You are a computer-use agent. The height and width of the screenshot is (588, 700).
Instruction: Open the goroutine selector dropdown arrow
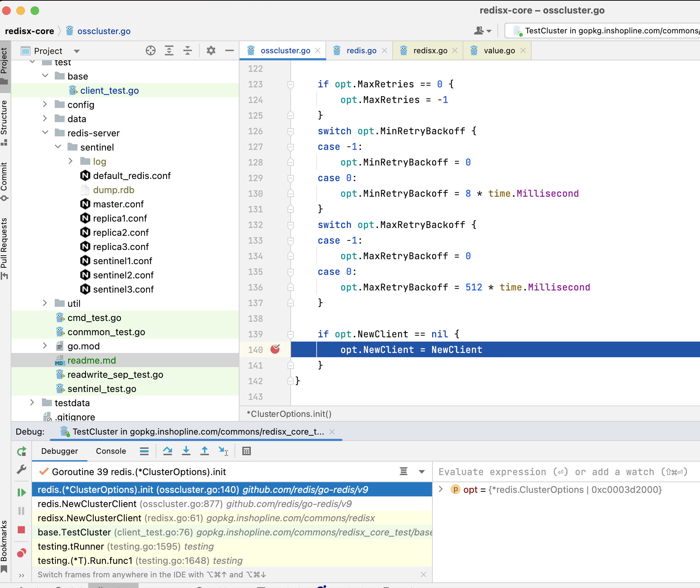pyautogui.click(x=422, y=472)
